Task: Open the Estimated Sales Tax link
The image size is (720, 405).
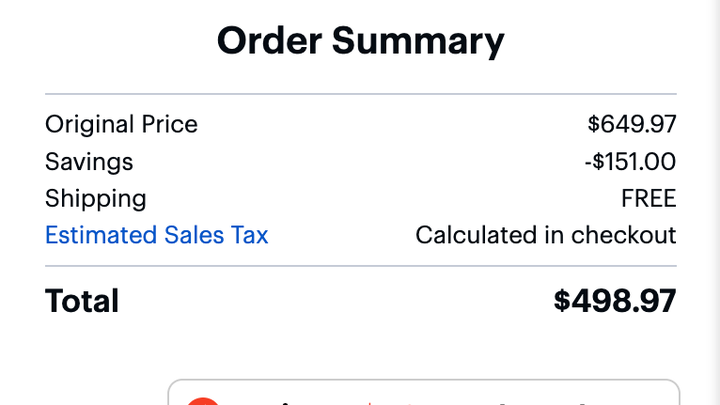Action: pos(157,235)
